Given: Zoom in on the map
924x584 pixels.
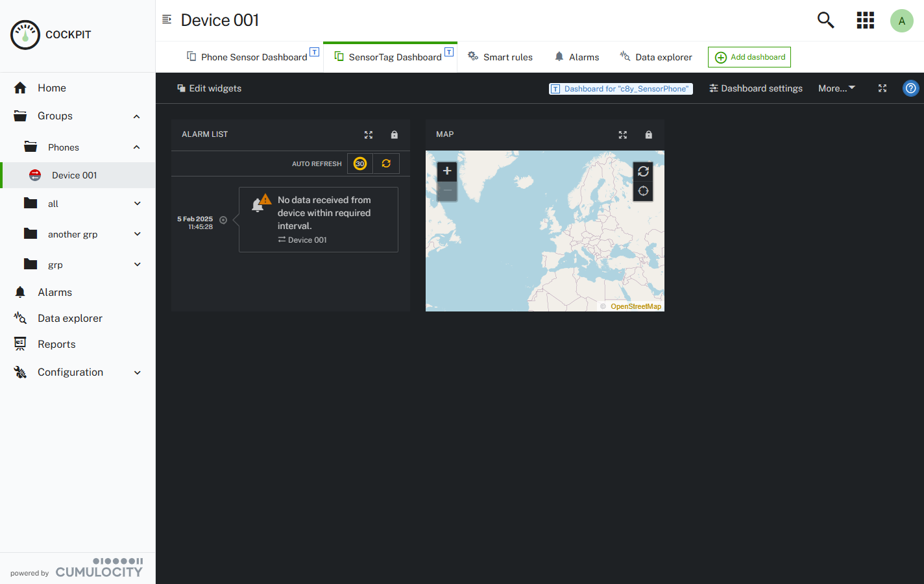Looking at the screenshot, I should coord(447,171).
